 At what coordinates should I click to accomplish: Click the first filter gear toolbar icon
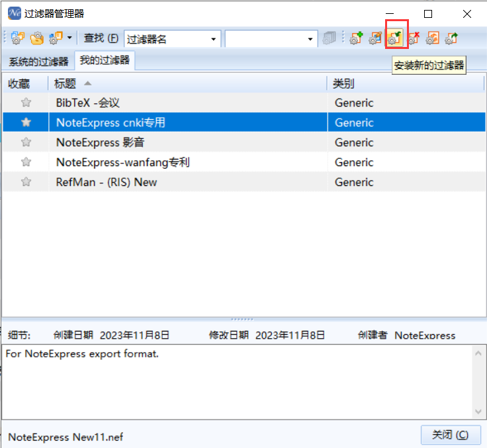click(x=17, y=38)
